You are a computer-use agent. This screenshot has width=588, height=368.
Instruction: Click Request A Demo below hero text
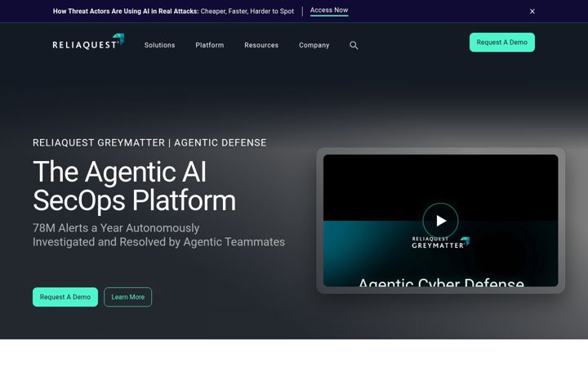point(65,297)
